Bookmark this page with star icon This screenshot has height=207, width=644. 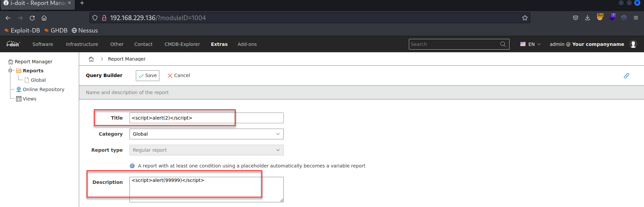click(525, 18)
